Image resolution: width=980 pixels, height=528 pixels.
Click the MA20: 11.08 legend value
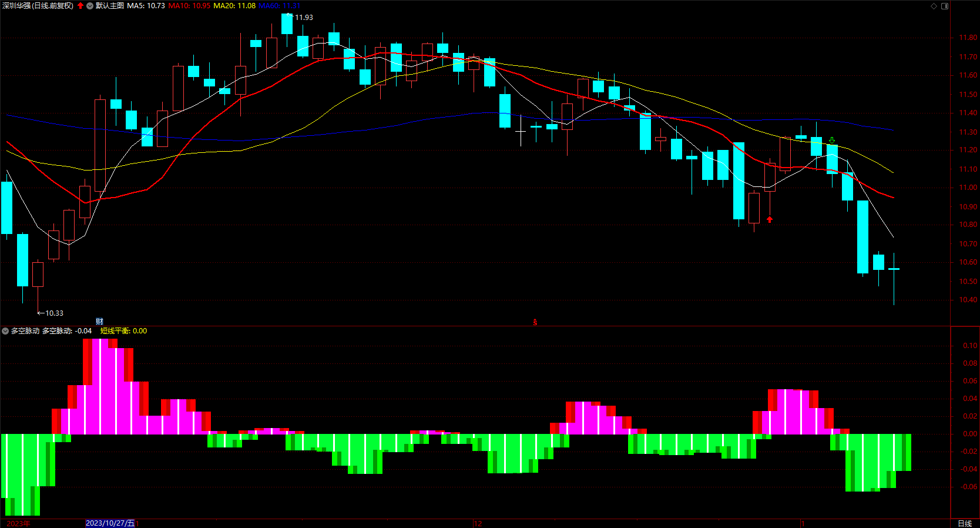click(x=234, y=6)
